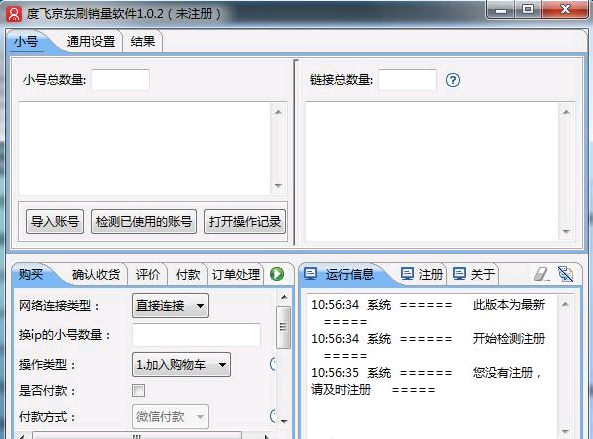Click inside the link list text area
The image size is (593, 439).
click(432, 171)
